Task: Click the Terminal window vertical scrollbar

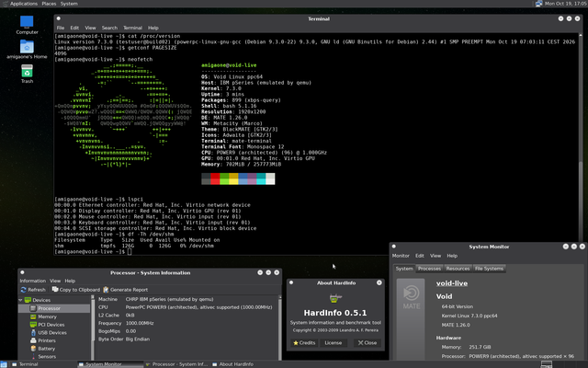Action: (581, 137)
